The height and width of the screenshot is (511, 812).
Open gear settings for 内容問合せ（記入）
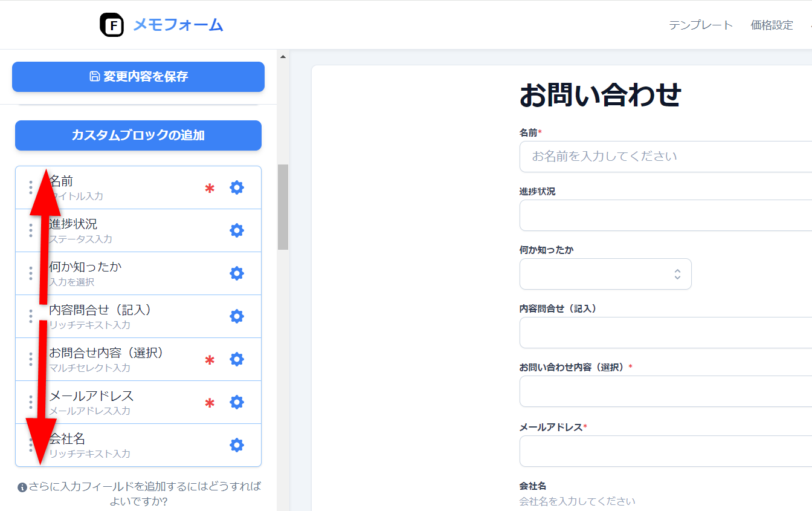pos(237,316)
